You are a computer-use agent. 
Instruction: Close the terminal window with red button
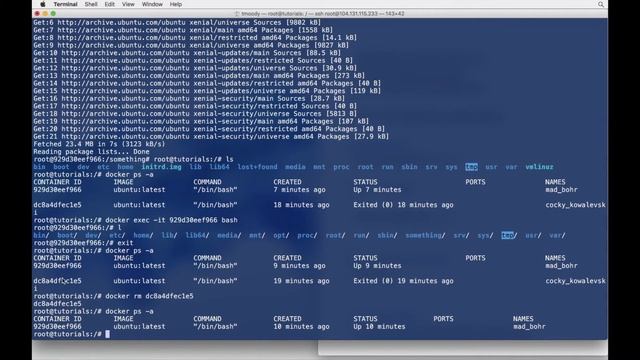click(x=37, y=13)
